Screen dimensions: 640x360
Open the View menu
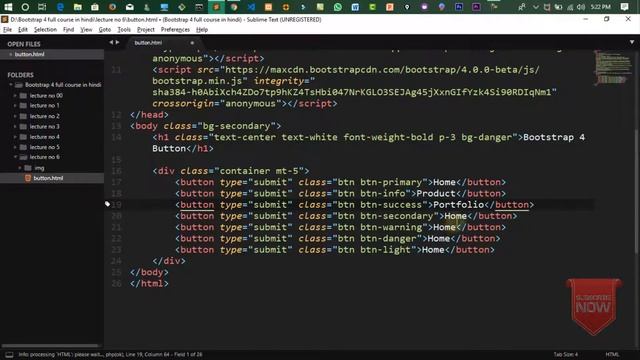pos(86,29)
